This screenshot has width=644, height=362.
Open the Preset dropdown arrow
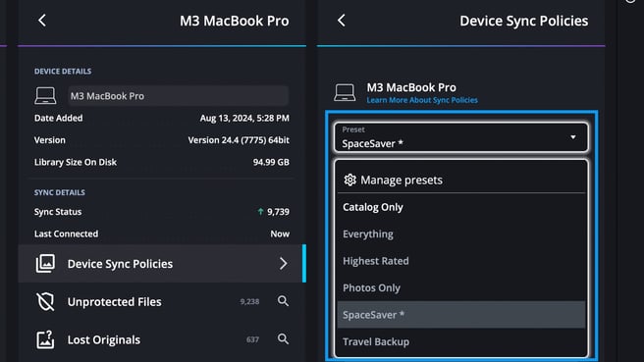(573, 137)
